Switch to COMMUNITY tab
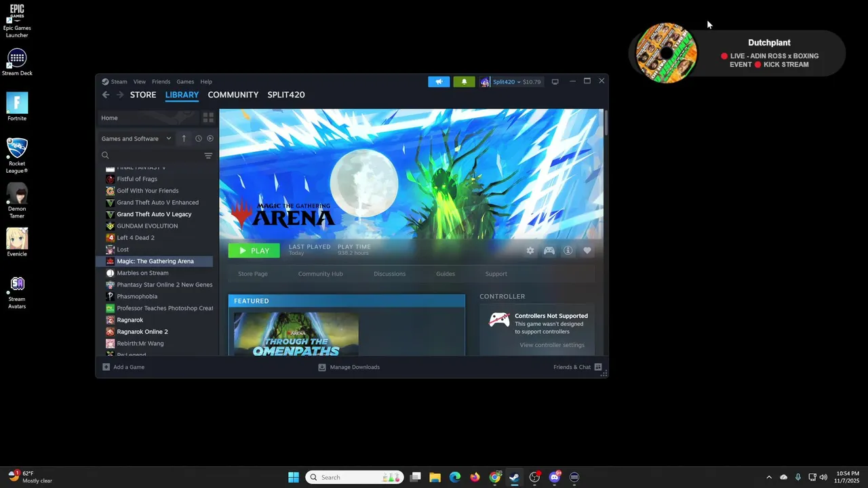 click(233, 95)
